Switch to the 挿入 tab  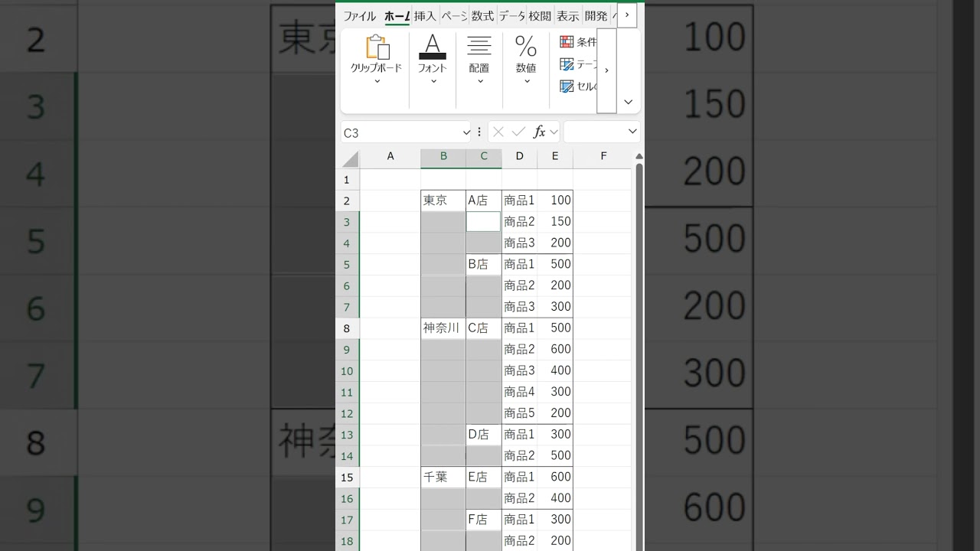click(x=425, y=16)
